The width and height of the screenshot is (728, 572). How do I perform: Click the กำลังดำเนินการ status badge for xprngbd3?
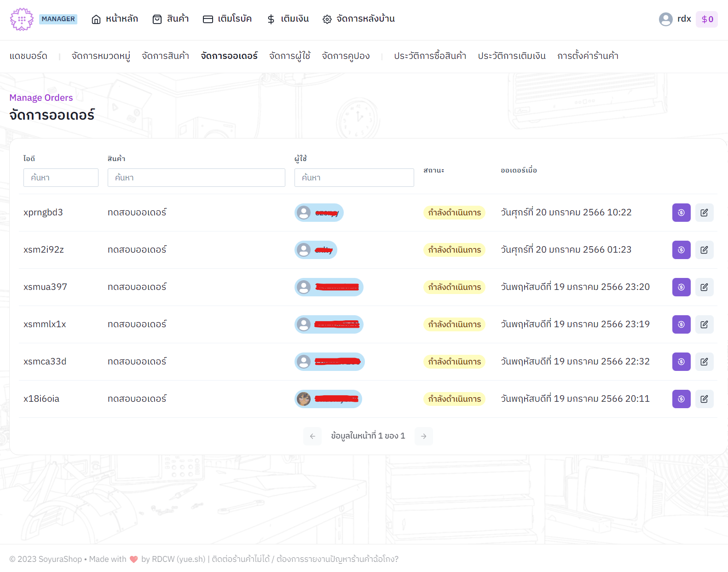(x=454, y=213)
